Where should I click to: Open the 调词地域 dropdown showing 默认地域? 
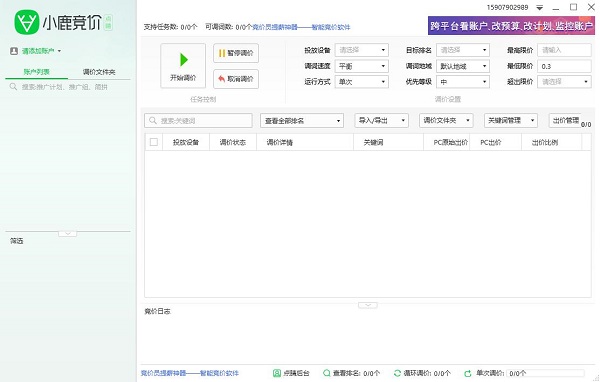463,66
